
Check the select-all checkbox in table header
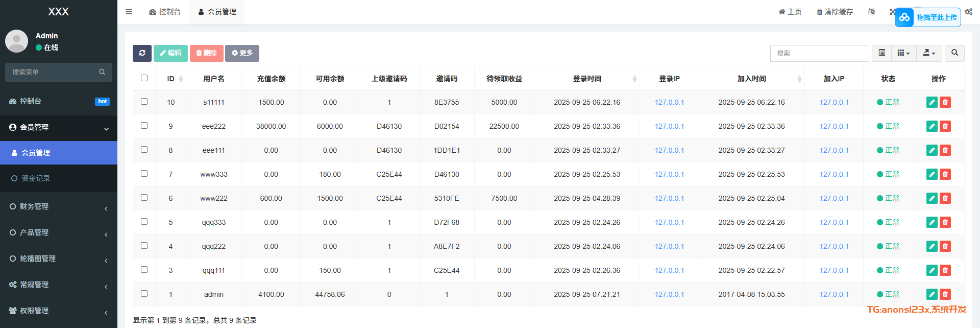(x=144, y=78)
